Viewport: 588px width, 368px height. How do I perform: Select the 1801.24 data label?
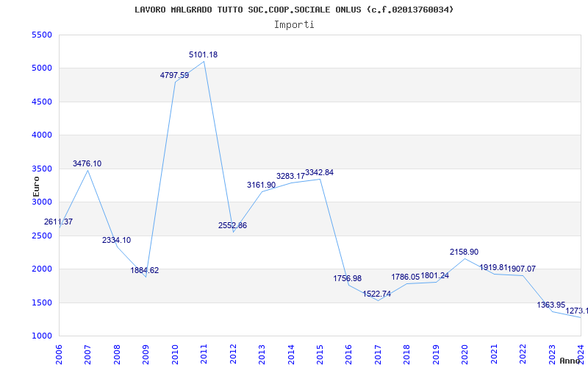(x=434, y=275)
